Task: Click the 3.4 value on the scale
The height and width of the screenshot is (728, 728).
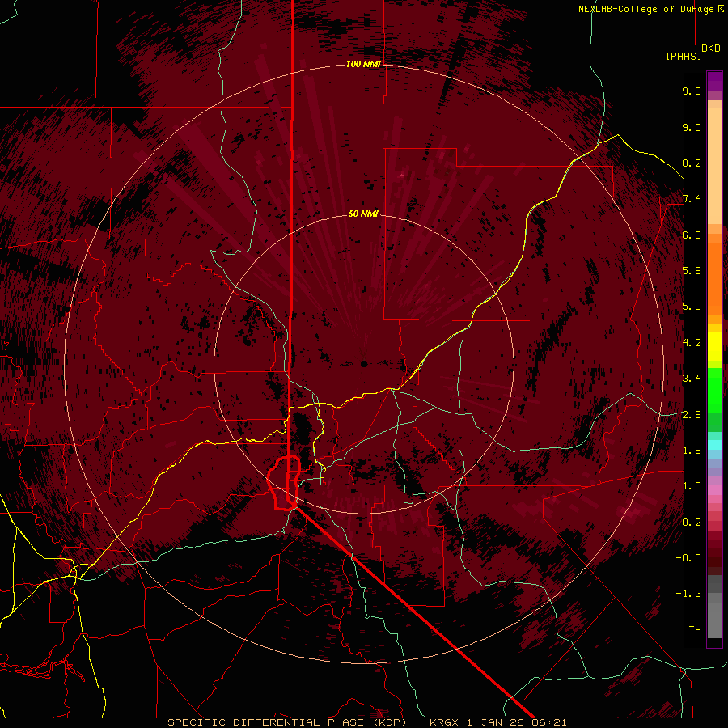Action: click(692, 379)
